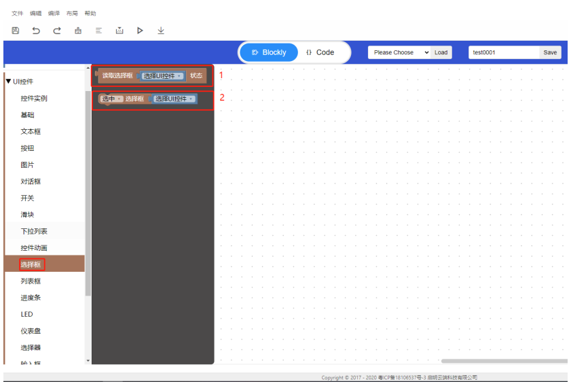Open 选择UI控件 dropdown in 读取选择框 block
This screenshot has height=388, width=588.
click(162, 76)
